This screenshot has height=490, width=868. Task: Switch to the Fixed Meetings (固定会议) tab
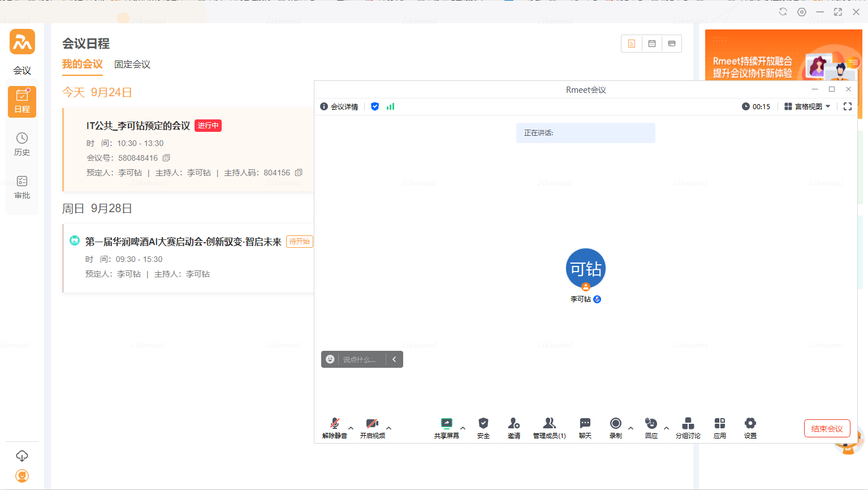tap(132, 65)
